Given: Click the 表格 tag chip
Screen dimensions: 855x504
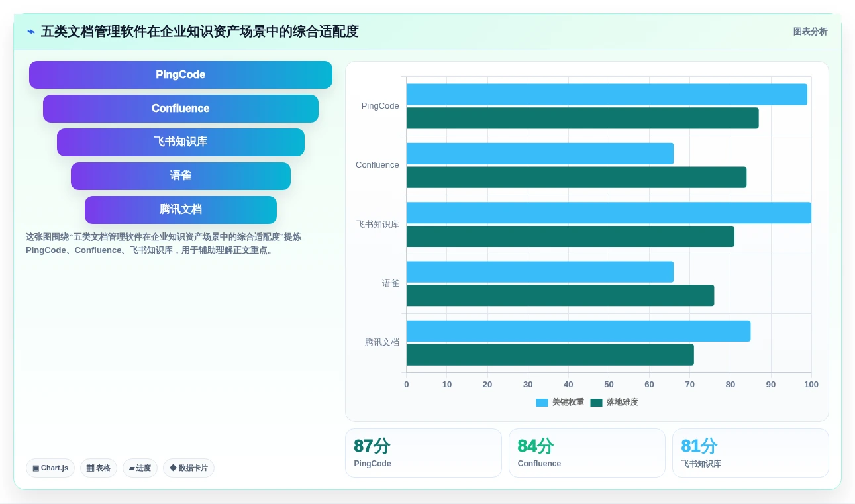Looking at the screenshot, I should (99, 468).
